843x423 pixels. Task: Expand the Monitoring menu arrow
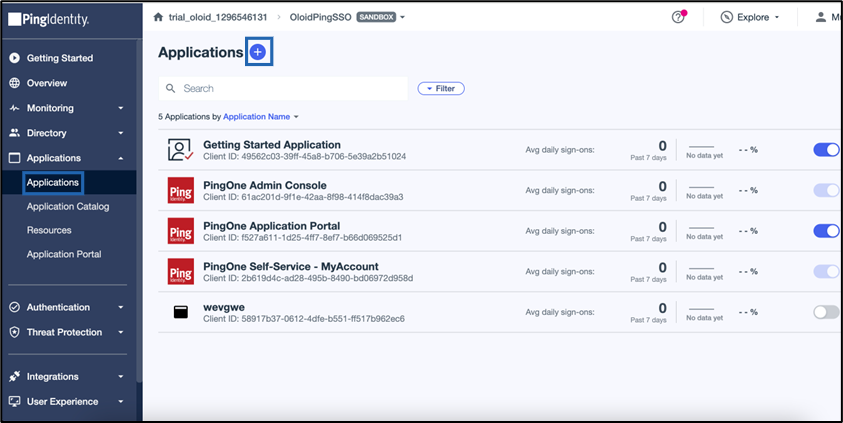click(x=120, y=108)
